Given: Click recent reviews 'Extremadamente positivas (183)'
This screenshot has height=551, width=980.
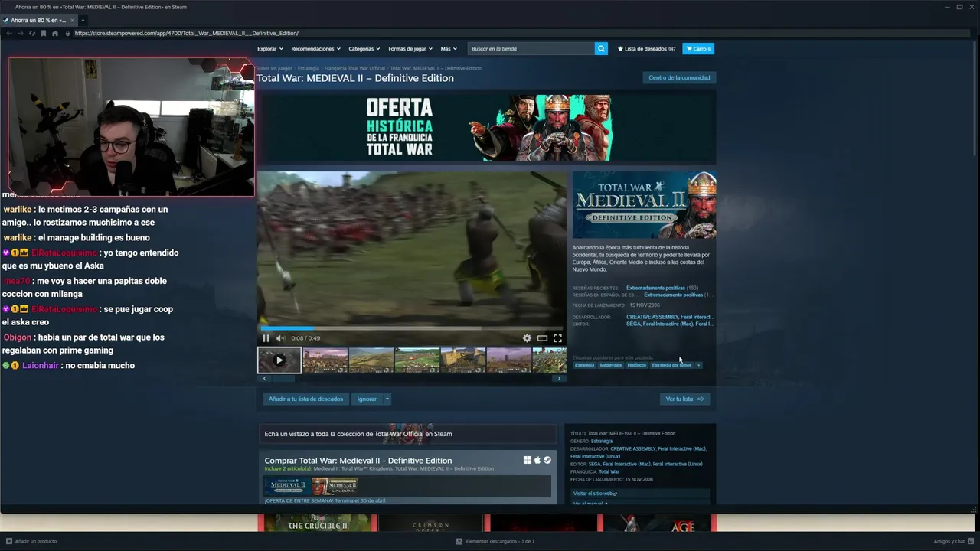Looking at the screenshot, I should pos(661,288).
